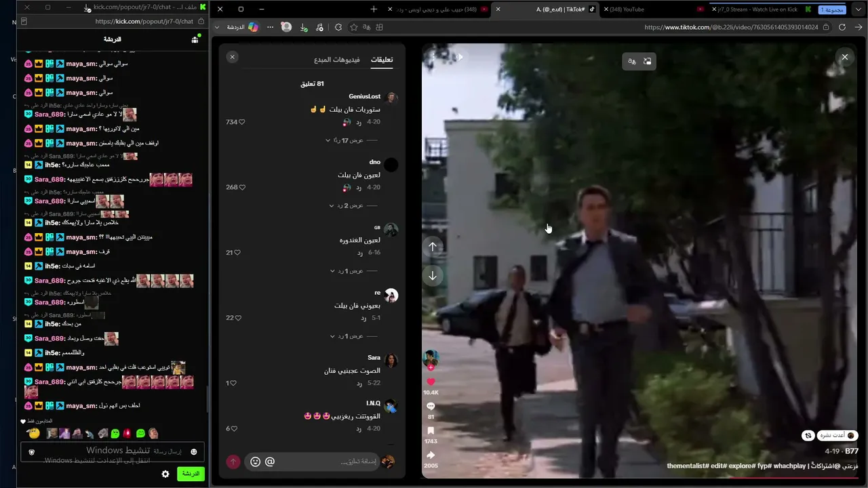Like Sara's comment
The width and height of the screenshot is (868, 488).
pos(233,383)
